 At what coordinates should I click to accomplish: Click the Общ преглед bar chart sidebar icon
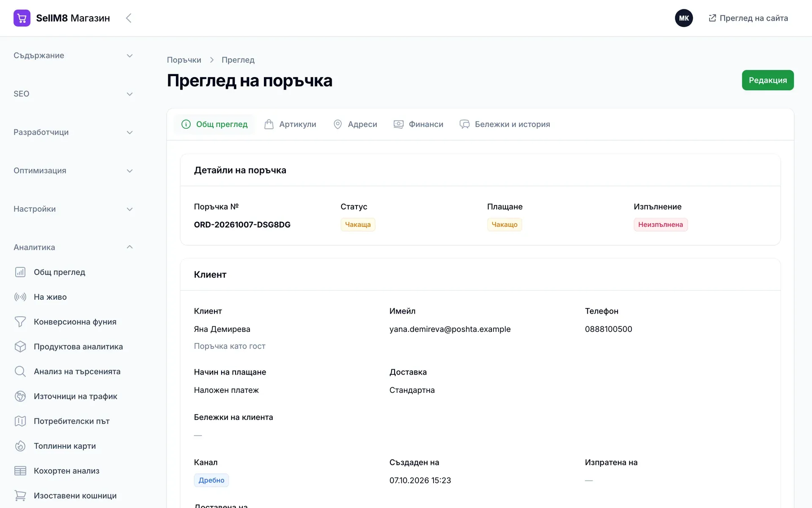pyautogui.click(x=20, y=272)
